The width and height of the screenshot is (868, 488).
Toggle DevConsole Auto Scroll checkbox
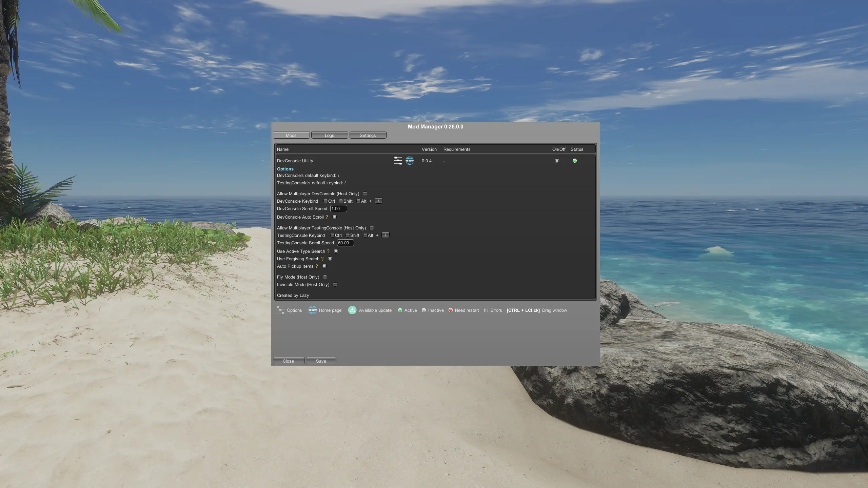coord(335,217)
